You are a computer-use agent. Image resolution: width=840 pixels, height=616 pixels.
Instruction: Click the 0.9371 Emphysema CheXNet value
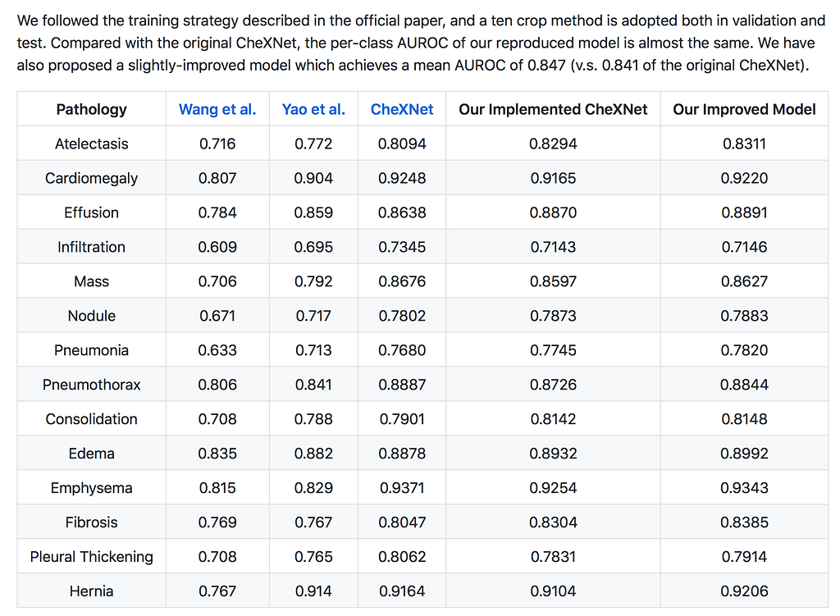[402, 488]
